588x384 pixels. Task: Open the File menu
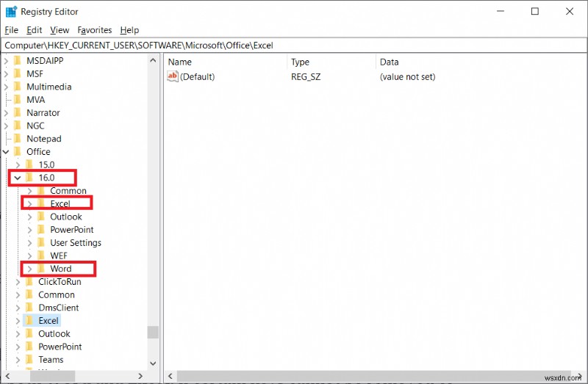11,30
